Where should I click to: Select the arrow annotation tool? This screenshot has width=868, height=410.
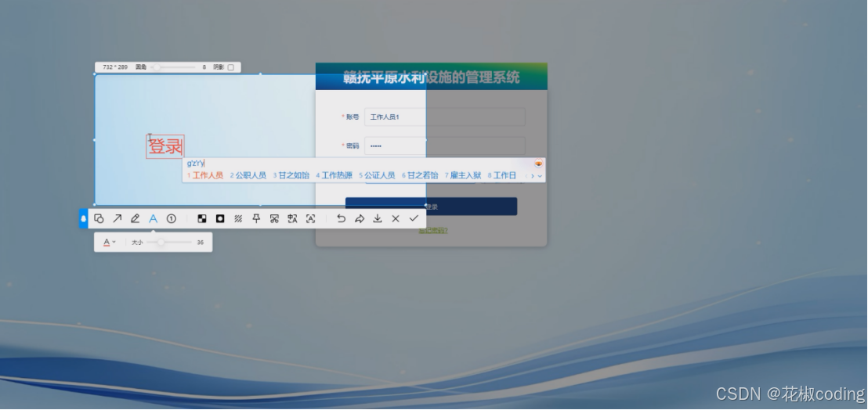(x=118, y=219)
